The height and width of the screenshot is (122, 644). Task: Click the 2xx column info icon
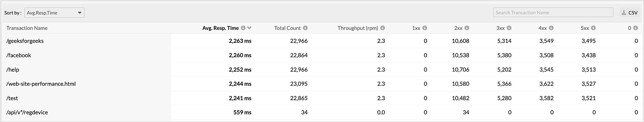point(467,28)
